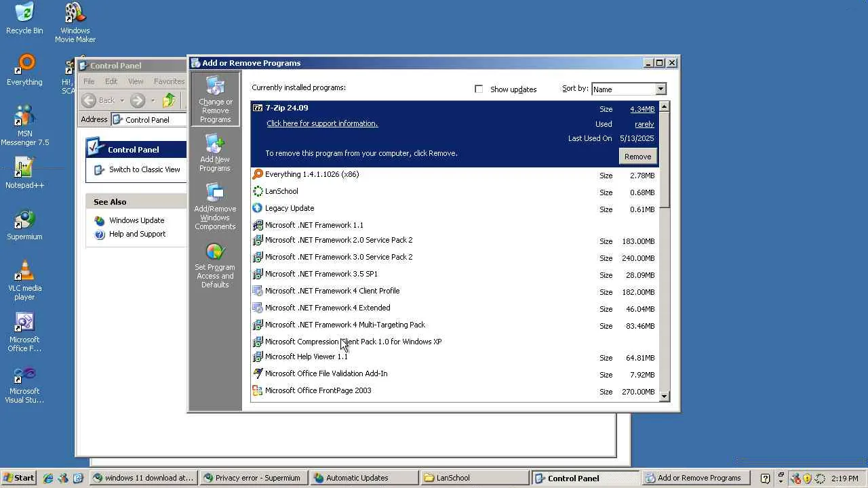Open File menu in Control Panel window
The height and width of the screenshot is (488, 868).
89,81
